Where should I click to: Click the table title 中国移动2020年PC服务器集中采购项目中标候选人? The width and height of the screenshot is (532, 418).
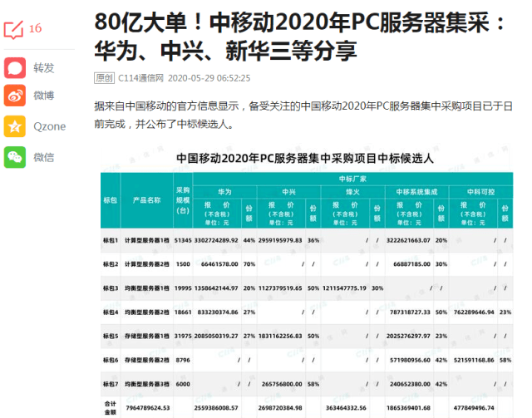305,158
